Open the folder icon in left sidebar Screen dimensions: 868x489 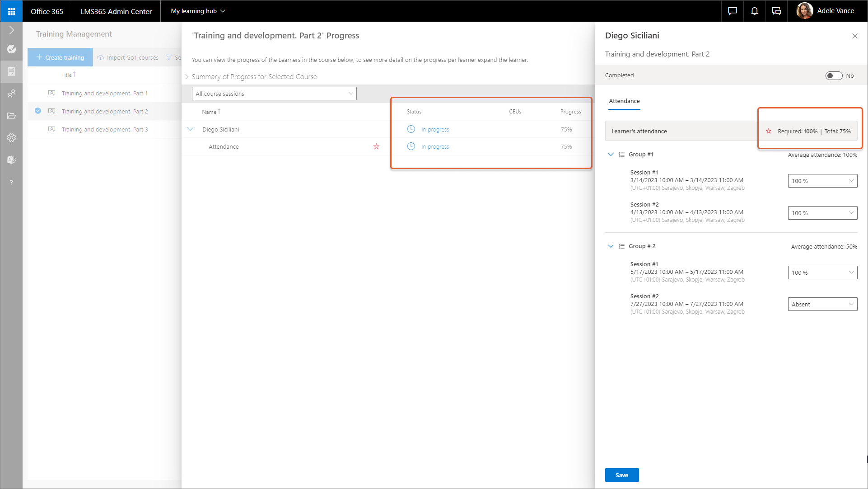click(x=11, y=116)
